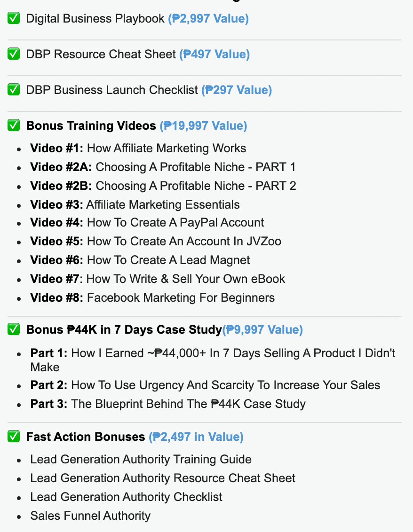This screenshot has width=413, height=532.
Task: Click the ₱2,997 Value text
Action: point(208,19)
